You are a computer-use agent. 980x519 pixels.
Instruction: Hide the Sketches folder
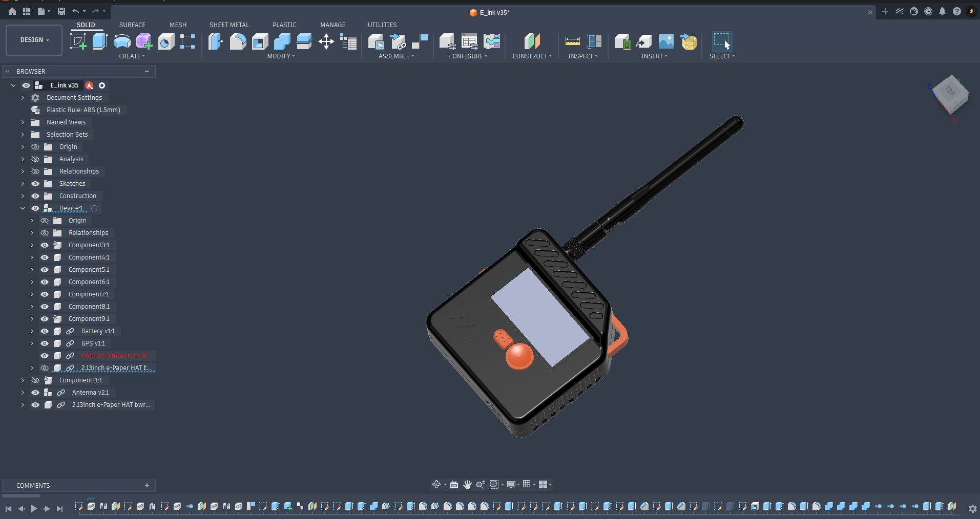(x=35, y=184)
